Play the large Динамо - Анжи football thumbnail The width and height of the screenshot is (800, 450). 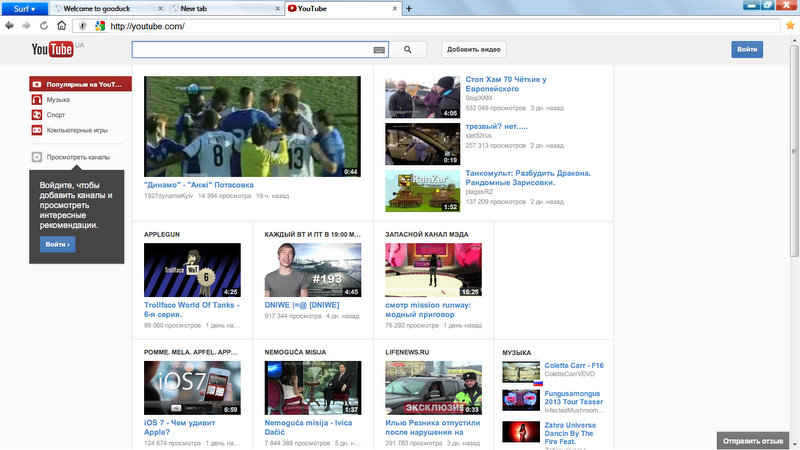(252, 127)
